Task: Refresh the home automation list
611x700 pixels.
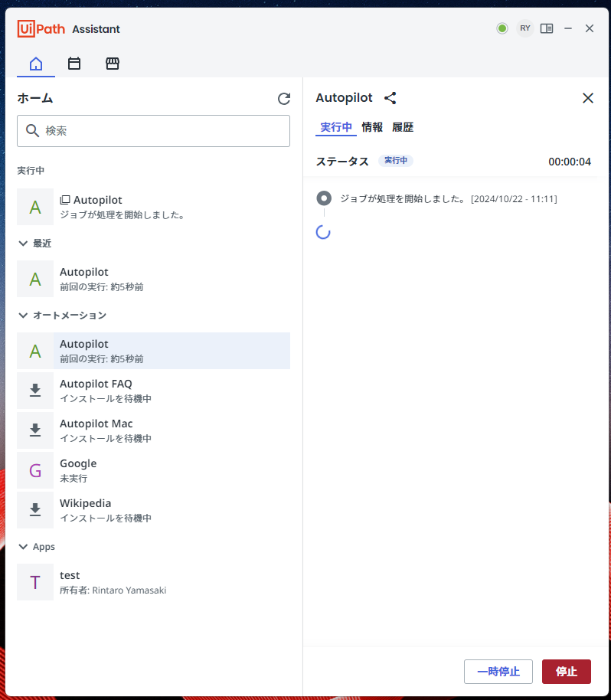Action: [284, 99]
